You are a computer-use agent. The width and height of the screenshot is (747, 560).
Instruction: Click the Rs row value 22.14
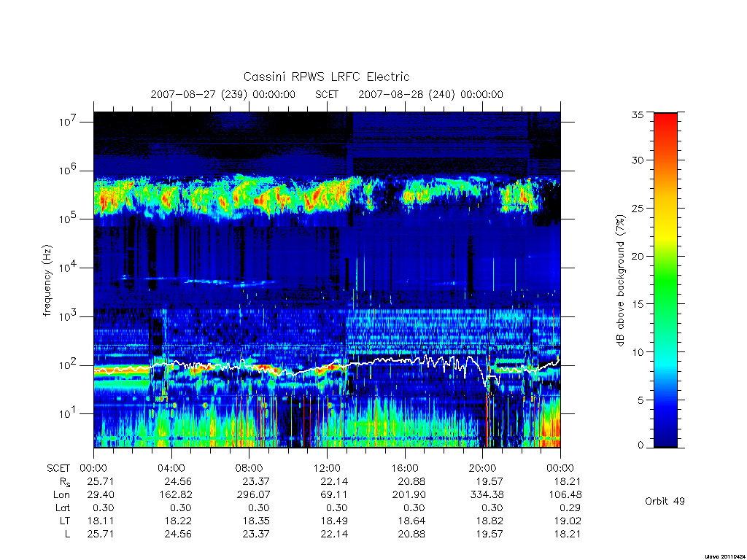(333, 481)
